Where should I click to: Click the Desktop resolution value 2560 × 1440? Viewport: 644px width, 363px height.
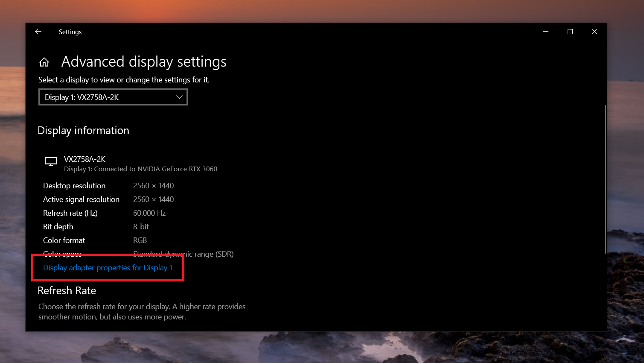pos(153,185)
